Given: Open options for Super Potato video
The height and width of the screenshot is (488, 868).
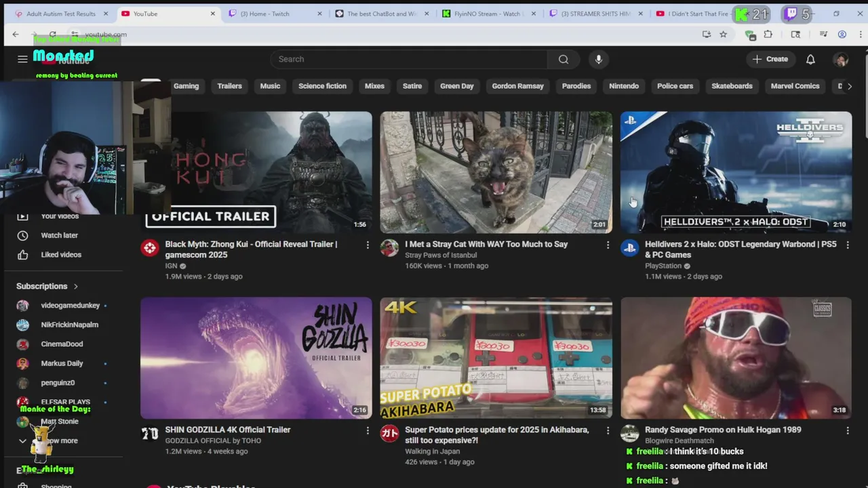Looking at the screenshot, I should tap(608, 430).
